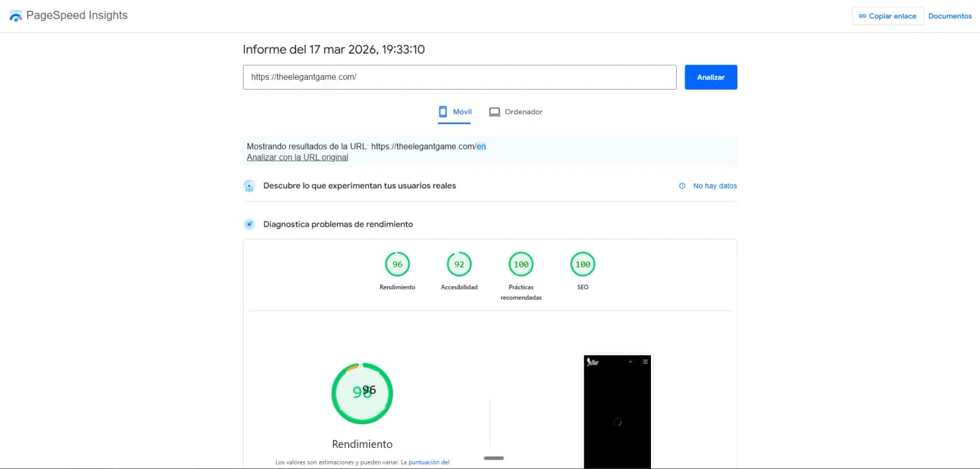The height and width of the screenshot is (469, 980).
Task: Click the PageSpeed Insights logo icon
Action: [x=15, y=15]
